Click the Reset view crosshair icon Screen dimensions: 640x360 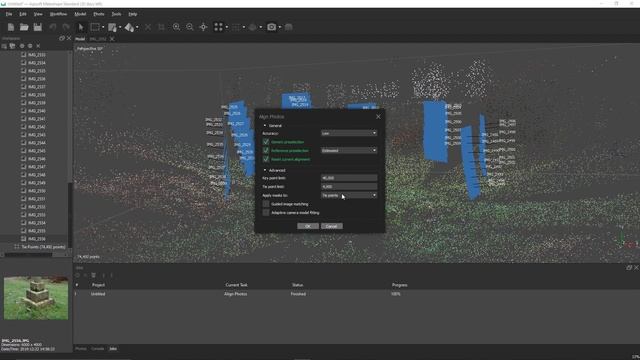point(203,27)
